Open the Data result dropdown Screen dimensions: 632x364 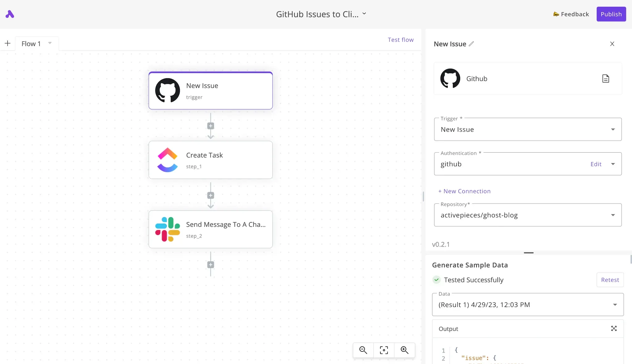pyautogui.click(x=528, y=305)
